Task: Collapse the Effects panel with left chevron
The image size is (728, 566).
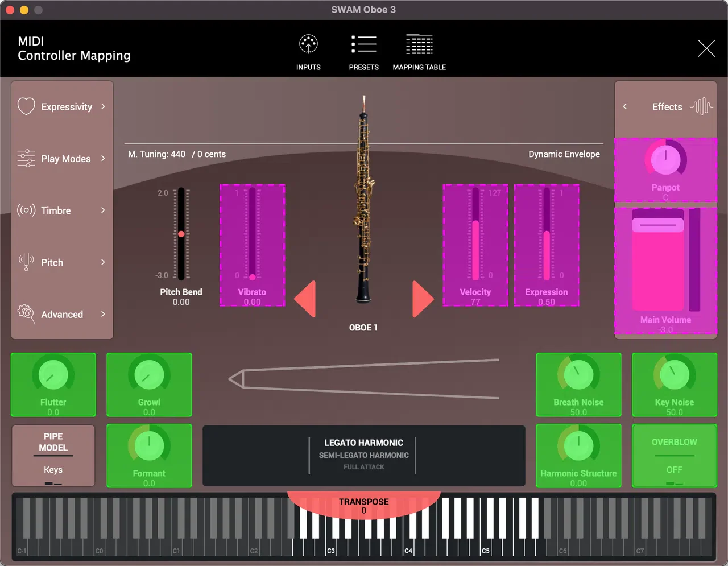Action: pos(625,106)
